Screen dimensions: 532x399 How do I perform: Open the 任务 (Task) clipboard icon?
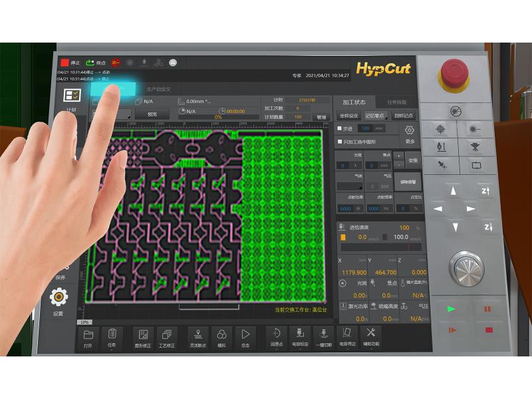[x=112, y=338]
